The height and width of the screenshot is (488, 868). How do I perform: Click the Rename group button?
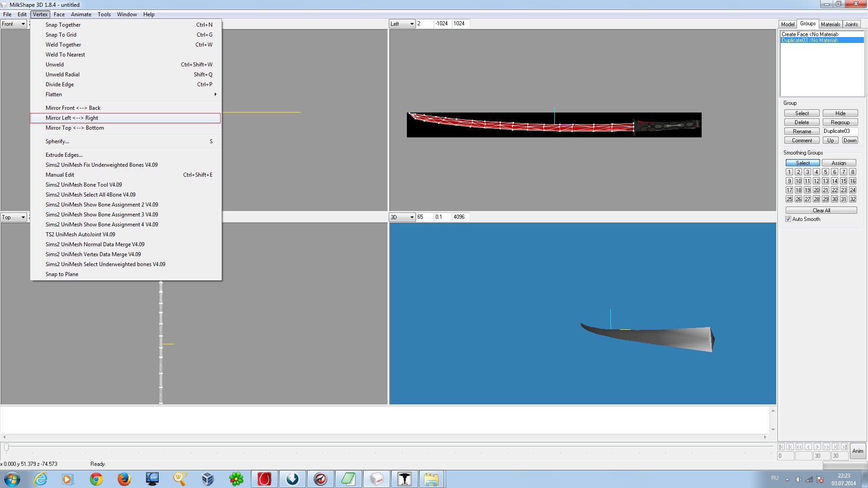(x=802, y=131)
